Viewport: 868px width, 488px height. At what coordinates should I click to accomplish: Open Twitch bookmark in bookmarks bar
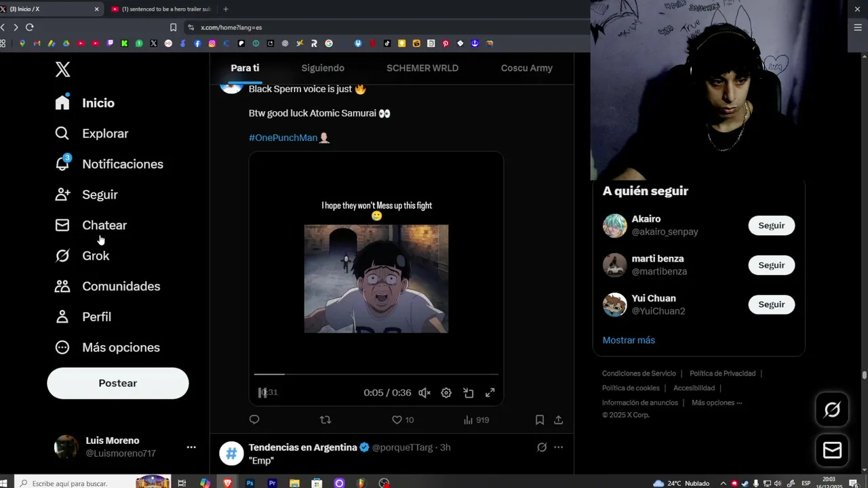[x=110, y=43]
